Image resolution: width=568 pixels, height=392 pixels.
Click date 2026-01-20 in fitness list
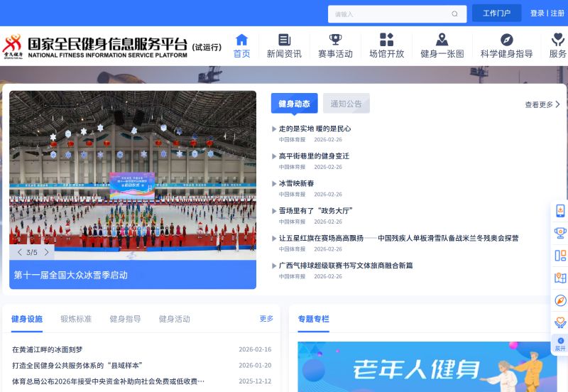[x=255, y=366]
